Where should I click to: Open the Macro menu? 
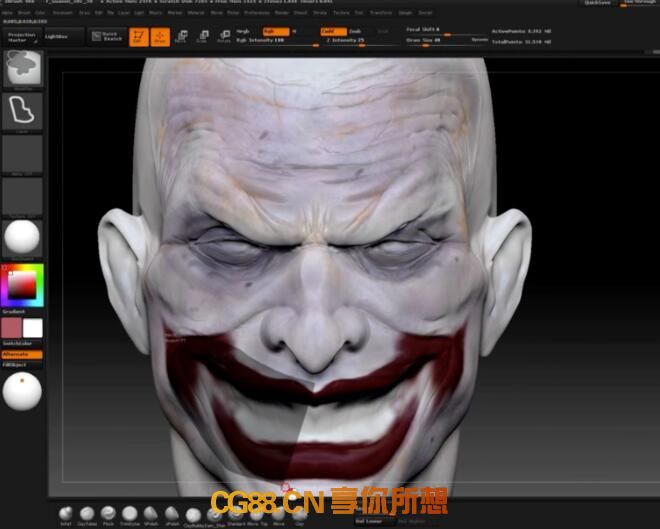coord(156,13)
